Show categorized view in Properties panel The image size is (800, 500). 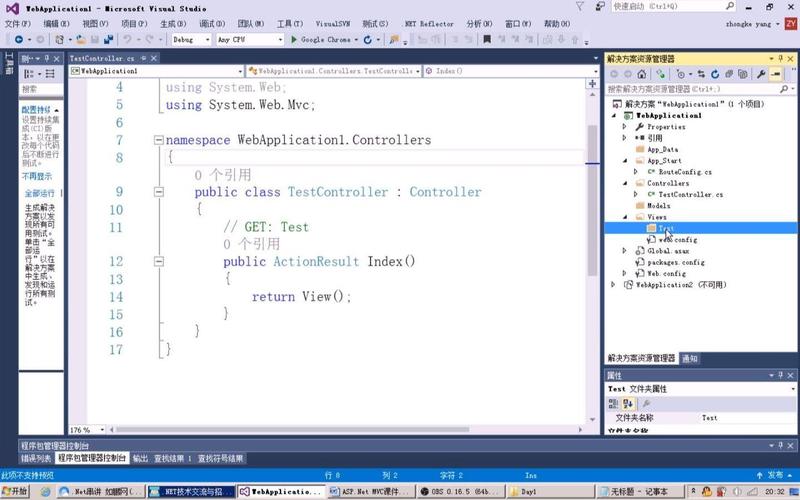613,404
